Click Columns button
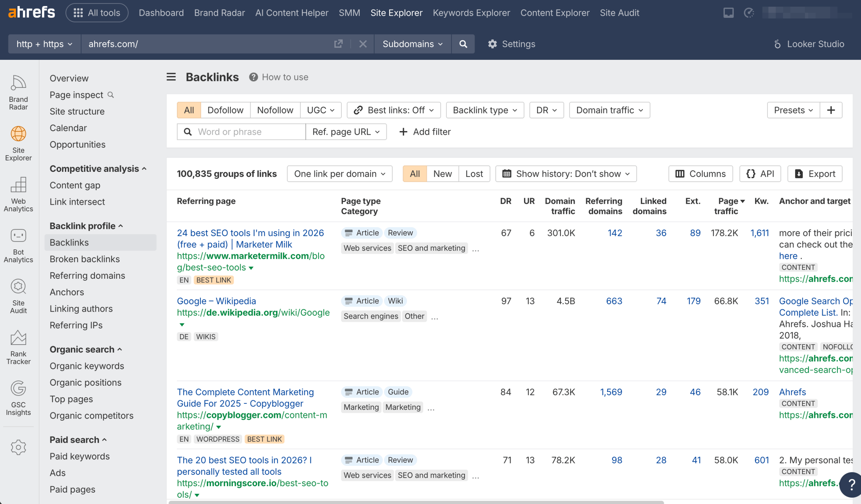The width and height of the screenshot is (861, 504). [x=701, y=173]
